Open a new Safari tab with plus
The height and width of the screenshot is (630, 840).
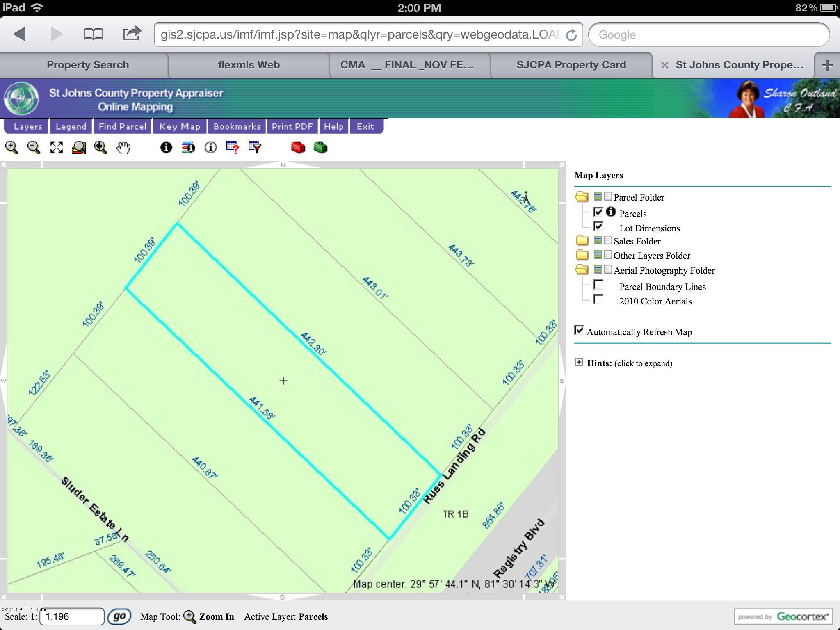click(x=827, y=65)
